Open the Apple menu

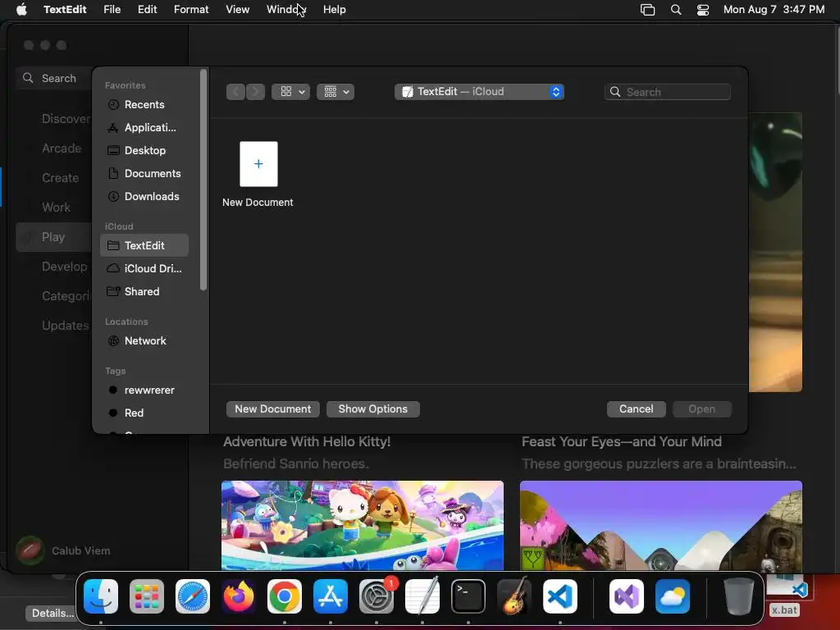tap(21, 10)
